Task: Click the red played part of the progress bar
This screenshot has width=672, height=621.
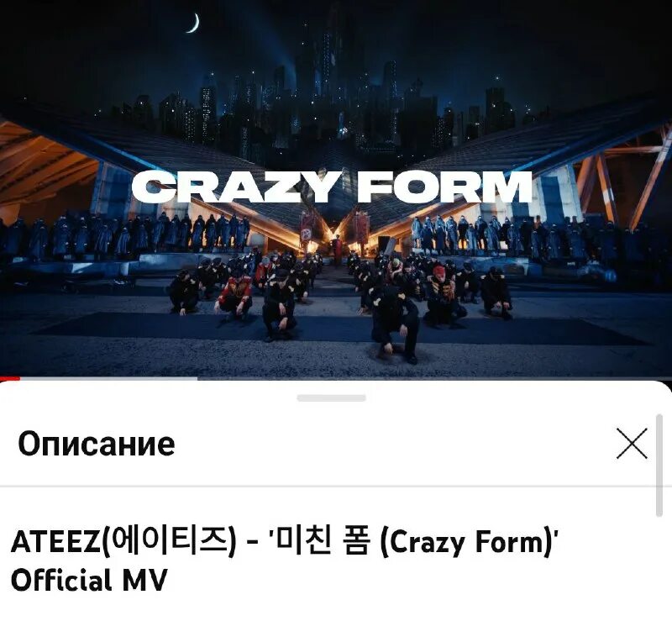Action: tap(10, 378)
